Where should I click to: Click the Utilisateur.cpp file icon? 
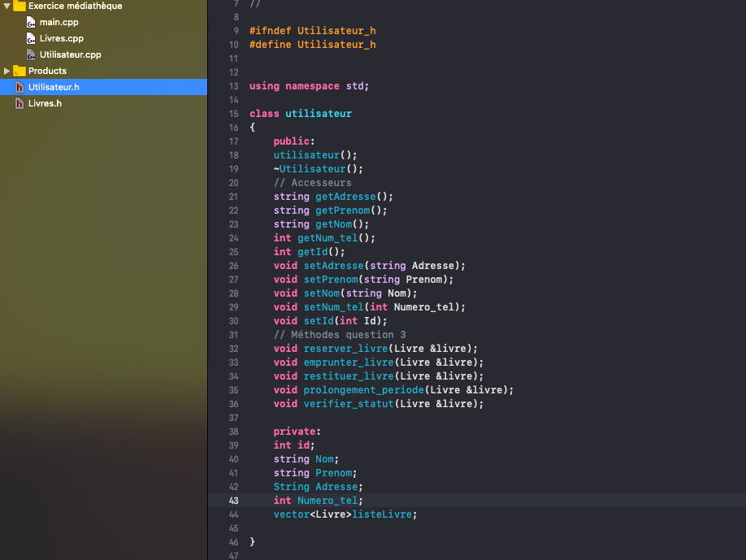pos(31,54)
